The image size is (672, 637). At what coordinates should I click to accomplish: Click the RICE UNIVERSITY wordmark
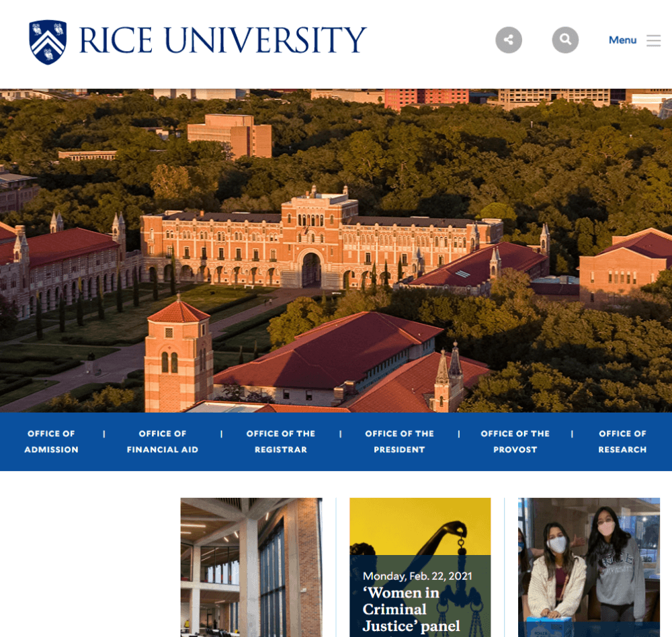[222, 40]
